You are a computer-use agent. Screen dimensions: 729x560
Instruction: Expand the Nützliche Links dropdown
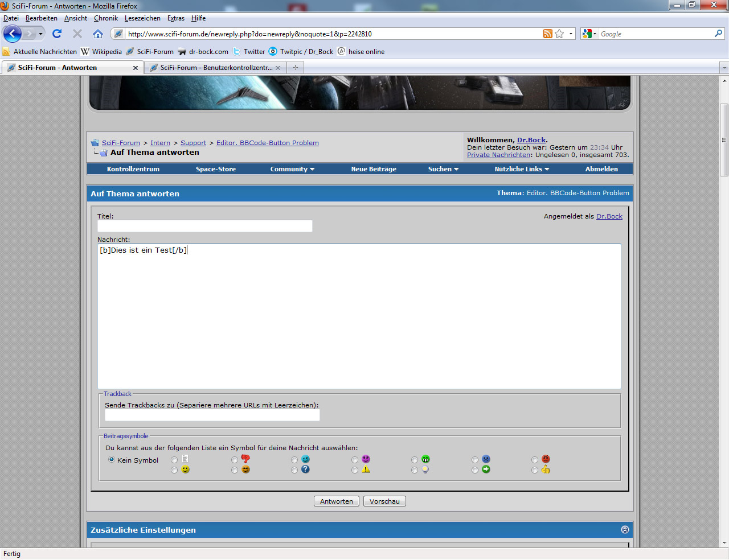(522, 169)
